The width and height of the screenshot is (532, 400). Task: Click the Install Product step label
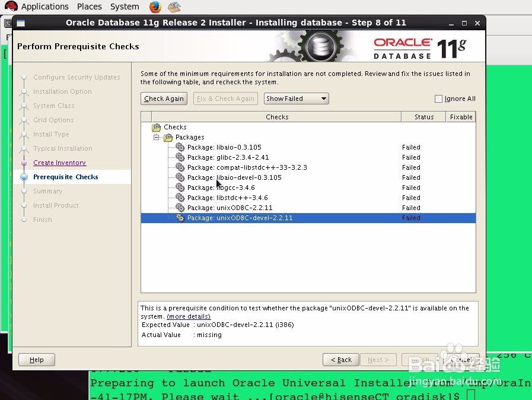[56, 205]
